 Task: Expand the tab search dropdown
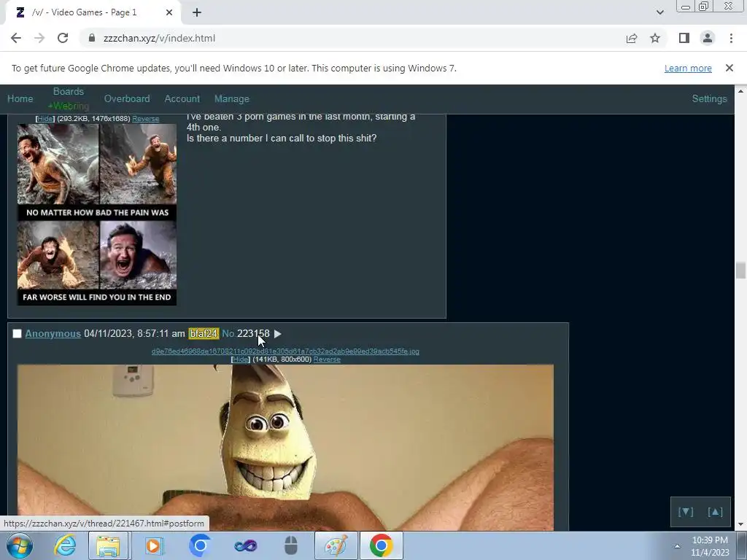[659, 12]
